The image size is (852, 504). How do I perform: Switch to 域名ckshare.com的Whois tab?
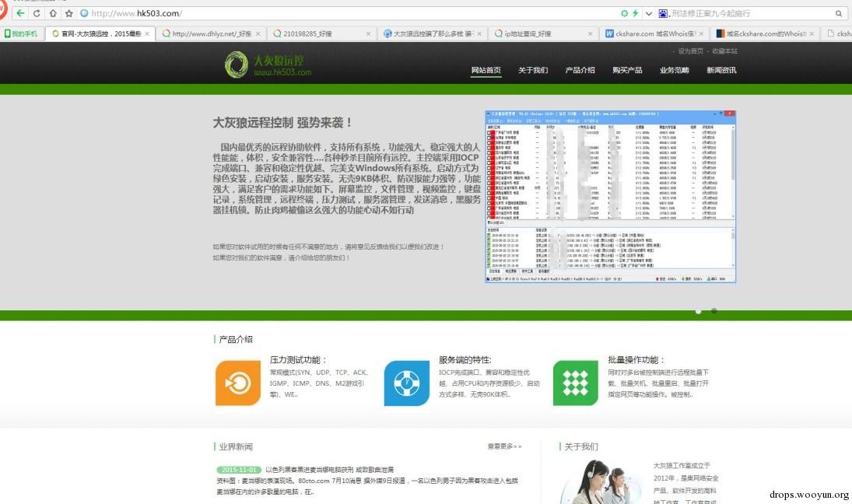pos(764,33)
